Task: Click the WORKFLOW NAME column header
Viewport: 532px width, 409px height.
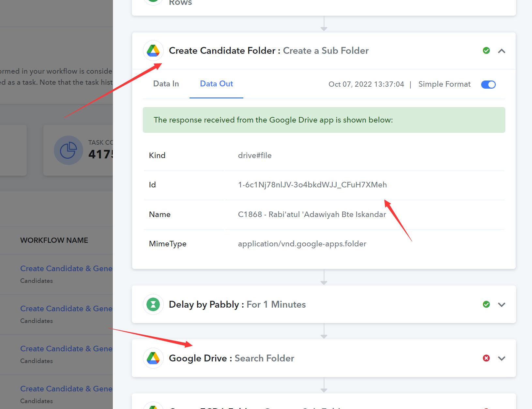Action: [54, 240]
